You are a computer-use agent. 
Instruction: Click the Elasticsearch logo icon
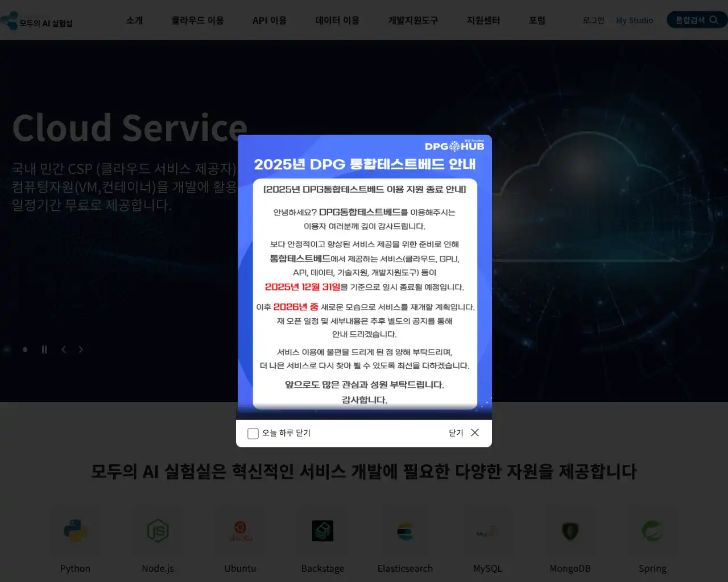pyautogui.click(x=405, y=531)
